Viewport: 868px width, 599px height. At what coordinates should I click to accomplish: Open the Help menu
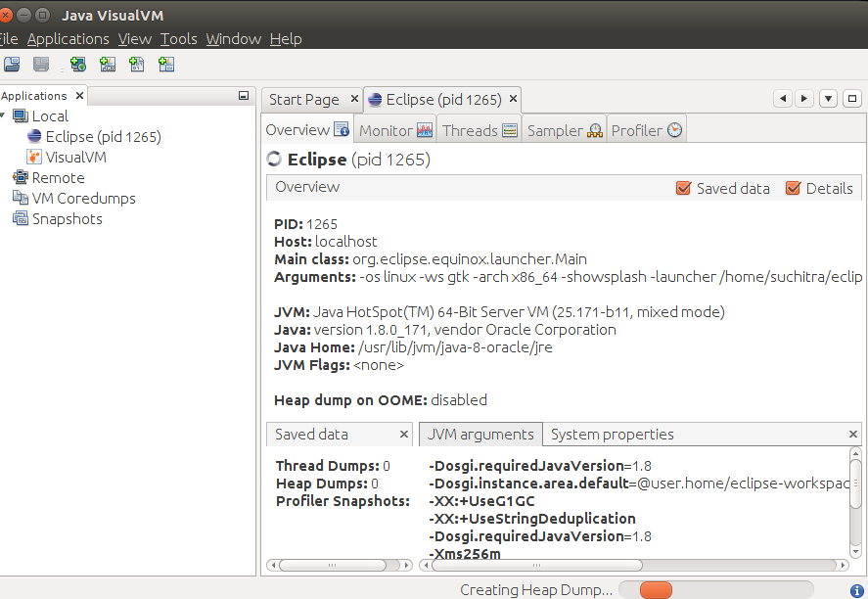tap(286, 39)
